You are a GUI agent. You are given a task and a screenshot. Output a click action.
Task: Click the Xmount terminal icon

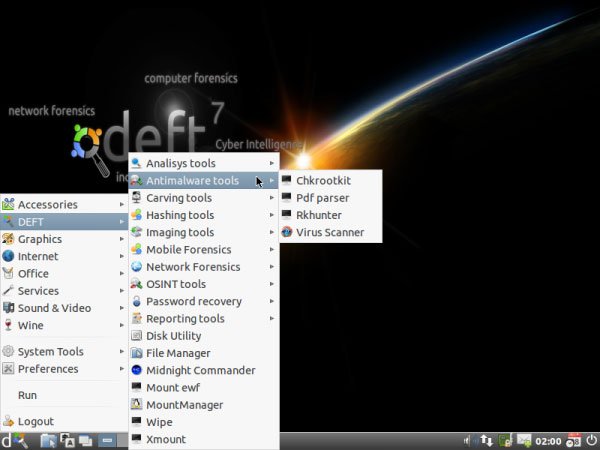pos(137,439)
